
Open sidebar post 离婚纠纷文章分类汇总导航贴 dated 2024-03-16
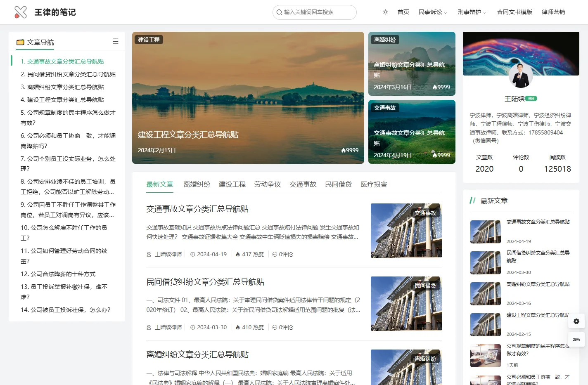point(538,284)
